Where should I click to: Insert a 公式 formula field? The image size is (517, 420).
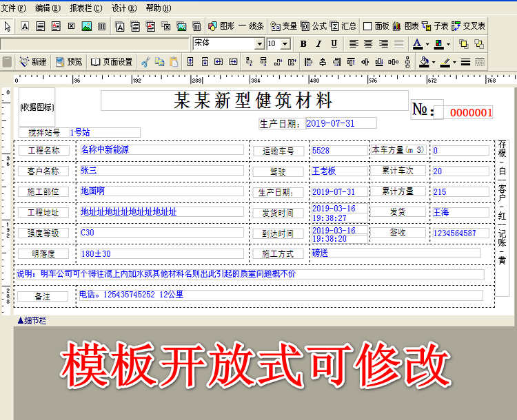tap(314, 26)
